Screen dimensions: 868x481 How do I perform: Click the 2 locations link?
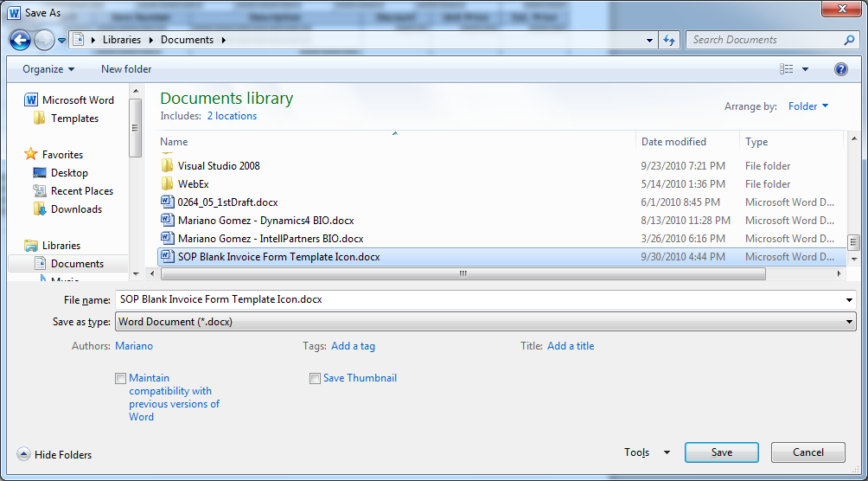pyautogui.click(x=232, y=117)
